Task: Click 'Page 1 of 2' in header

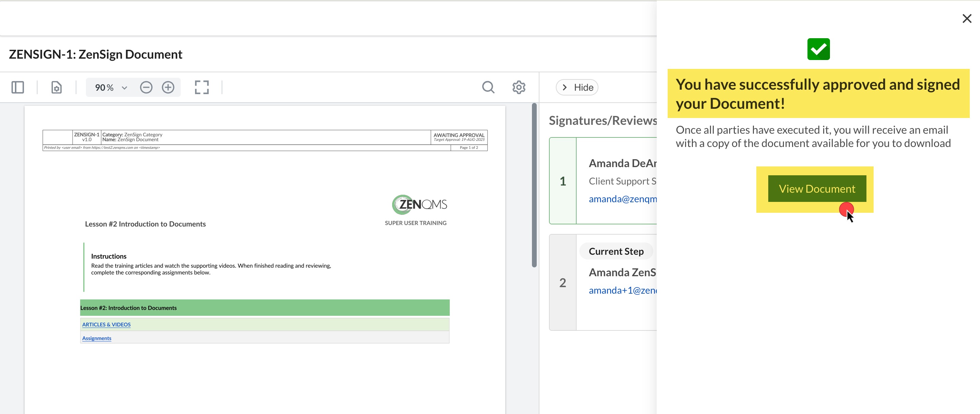Action: tap(469, 148)
